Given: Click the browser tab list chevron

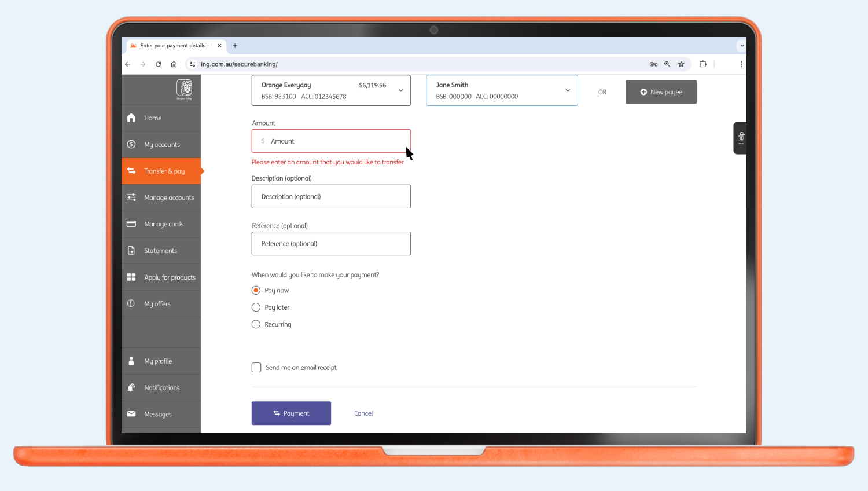Looking at the screenshot, I should pyautogui.click(x=741, y=46).
